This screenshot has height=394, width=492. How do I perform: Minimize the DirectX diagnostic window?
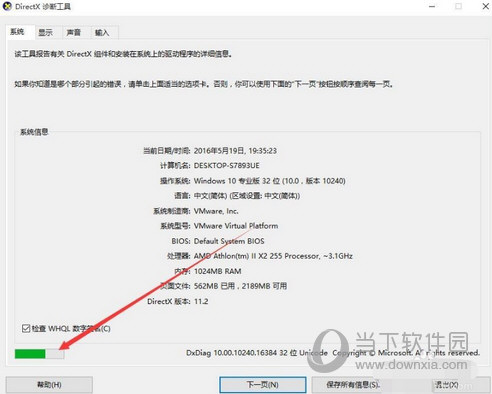(432, 6)
